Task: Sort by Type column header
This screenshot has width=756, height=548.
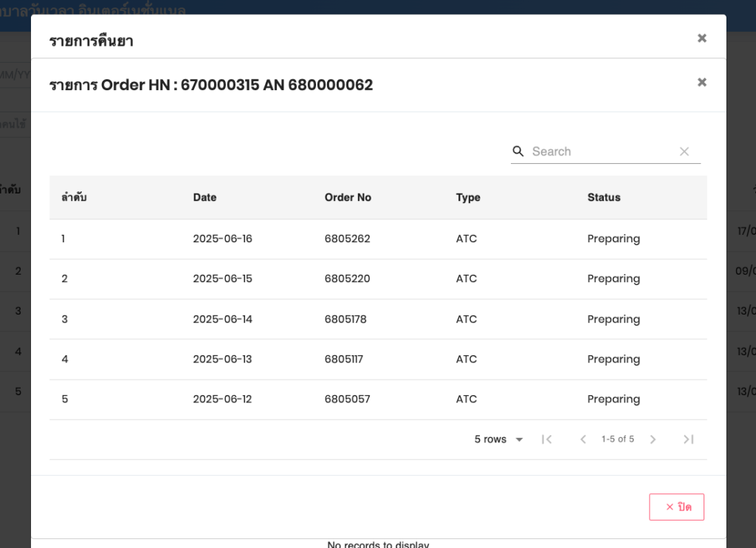Action: [x=468, y=197]
